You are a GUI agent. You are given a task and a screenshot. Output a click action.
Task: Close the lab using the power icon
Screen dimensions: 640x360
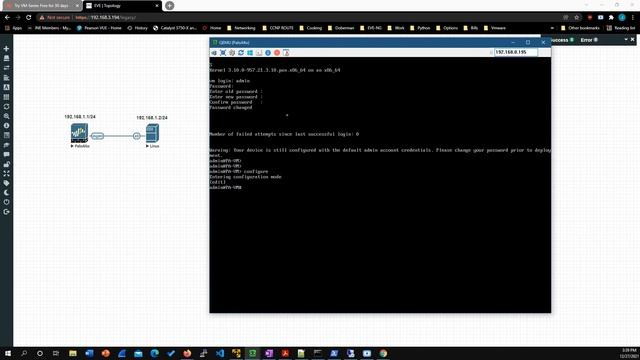coord(6,202)
